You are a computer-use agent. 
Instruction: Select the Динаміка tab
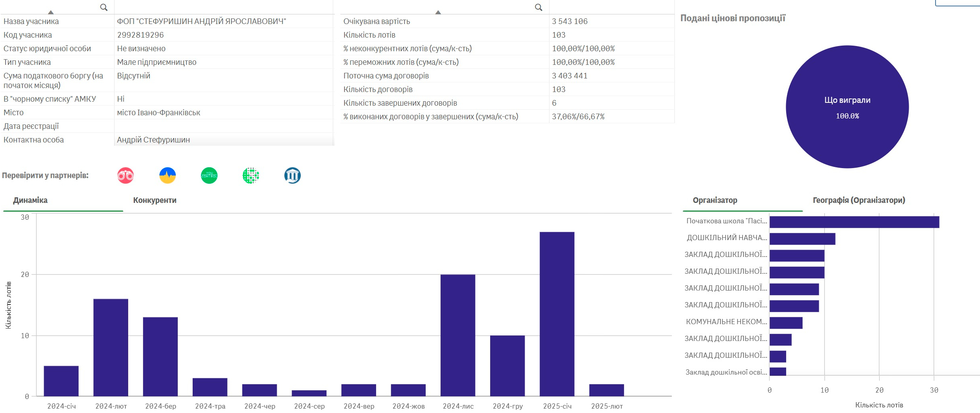click(x=30, y=200)
